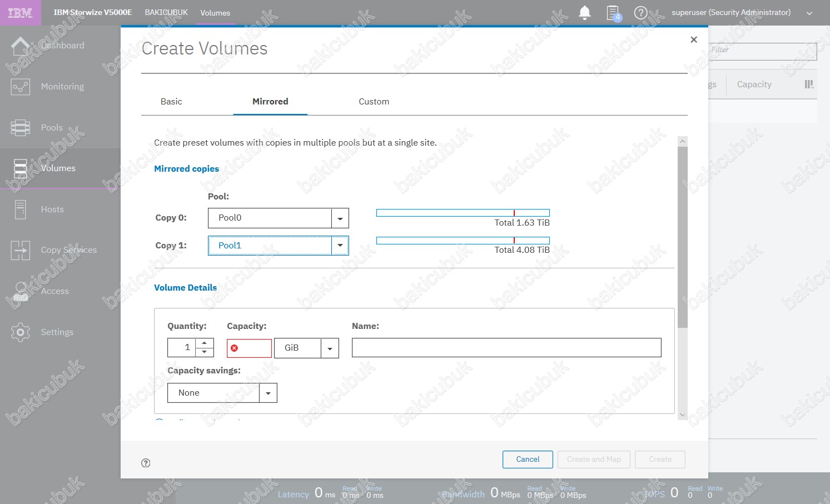Click the Monitoring icon in sidebar

[x=21, y=87]
